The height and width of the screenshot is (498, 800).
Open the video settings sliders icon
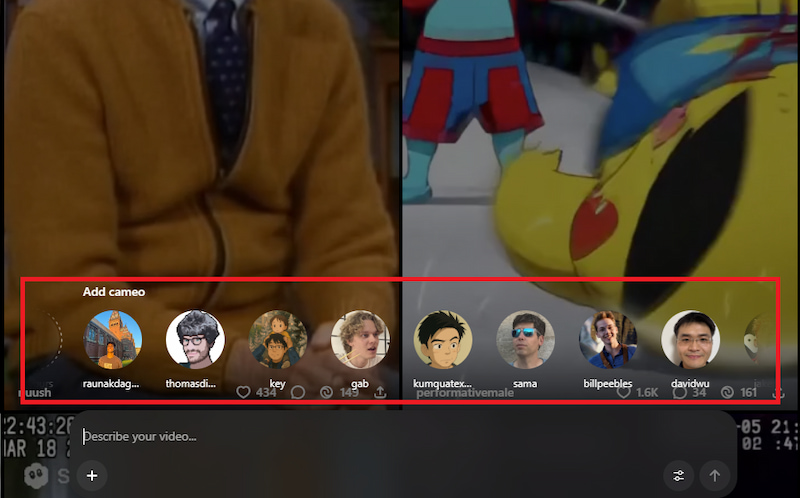pyautogui.click(x=679, y=475)
